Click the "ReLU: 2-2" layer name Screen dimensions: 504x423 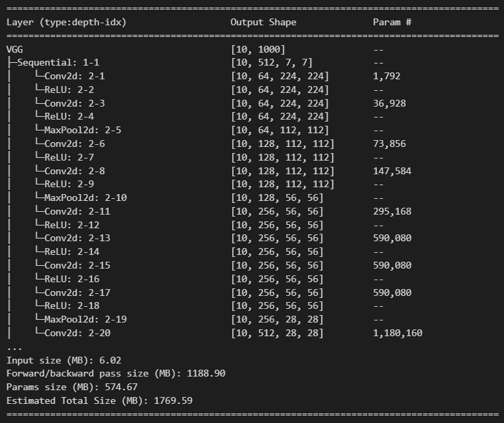point(69,90)
